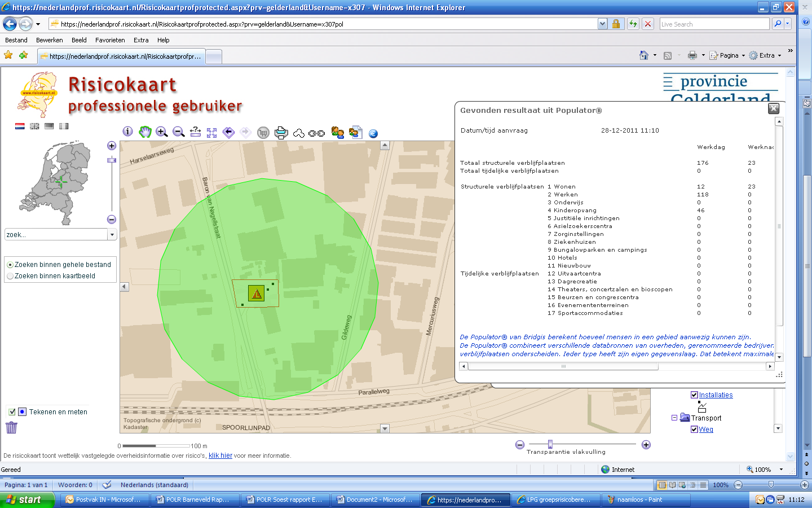This screenshot has height=508, width=812.
Task: Open the Favorieten menu
Action: pos(110,40)
